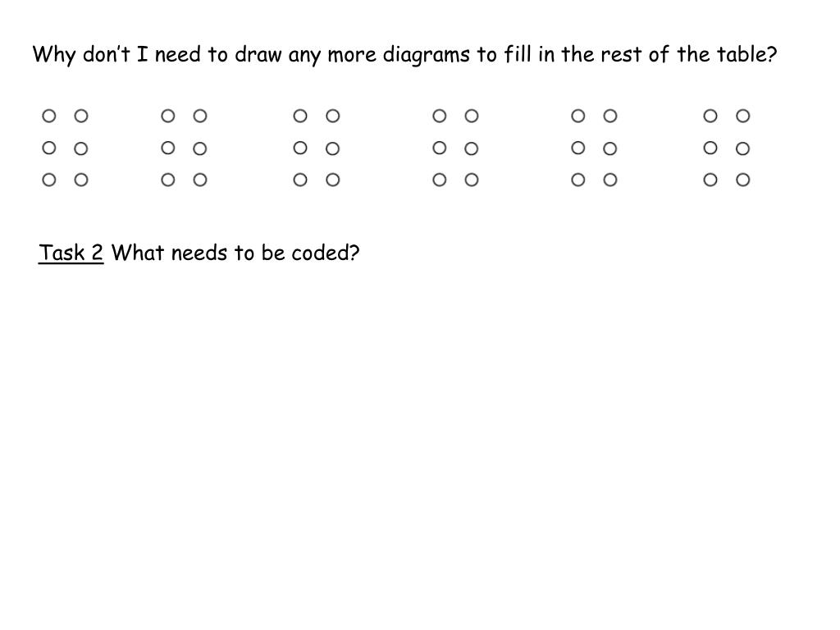The image size is (840, 630).
Task: Click bottom-left circle in the third dot group
Action: 300,180
